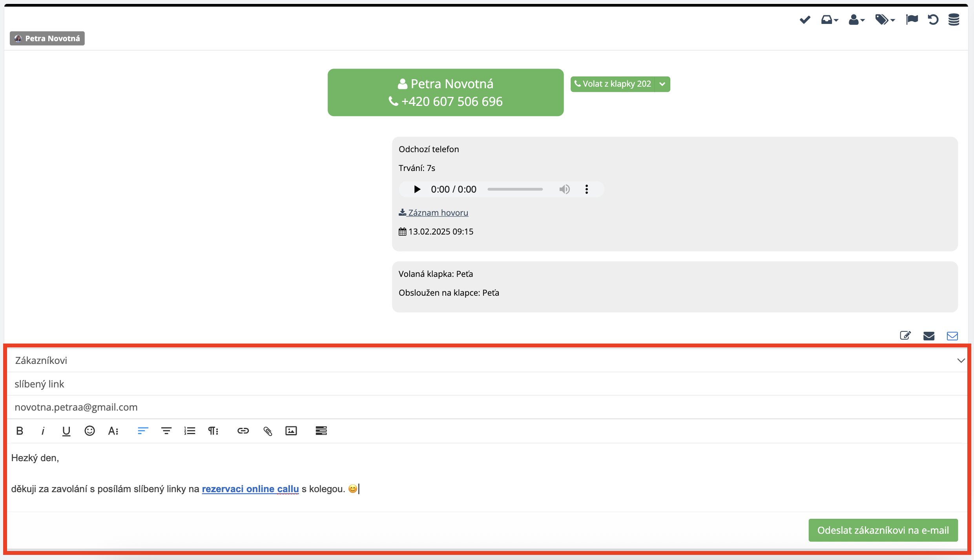974x560 pixels.
Task: Toggle bold formatting
Action: click(x=20, y=431)
